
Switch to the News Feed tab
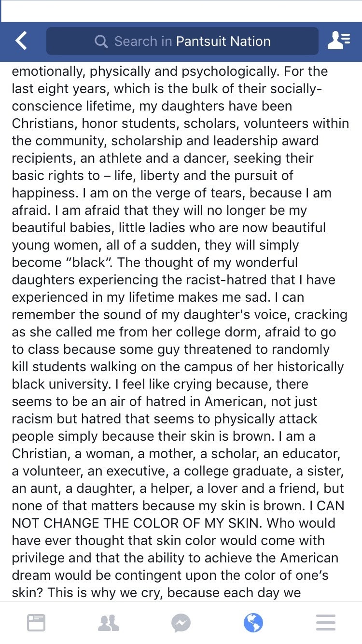pos(36,622)
